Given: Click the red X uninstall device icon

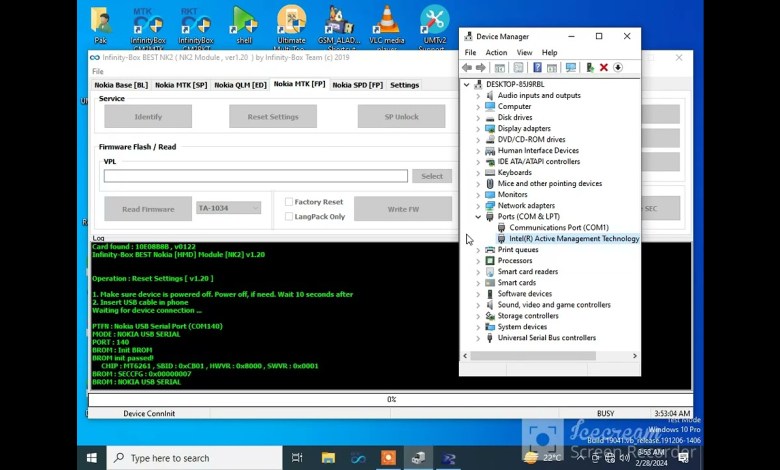Looking at the screenshot, I should click(x=604, y=68).
